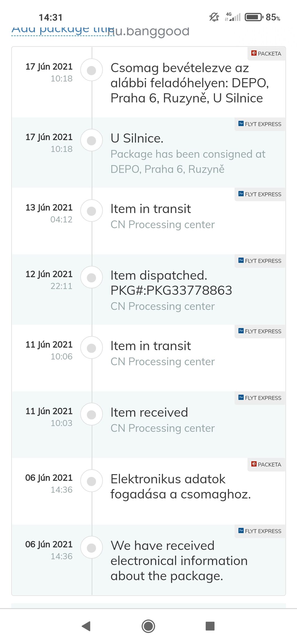The image size is (297, 644).
Task: Tap FLYT EXPRESS badge on electronical information entry
Action: (x=260, y=531)
